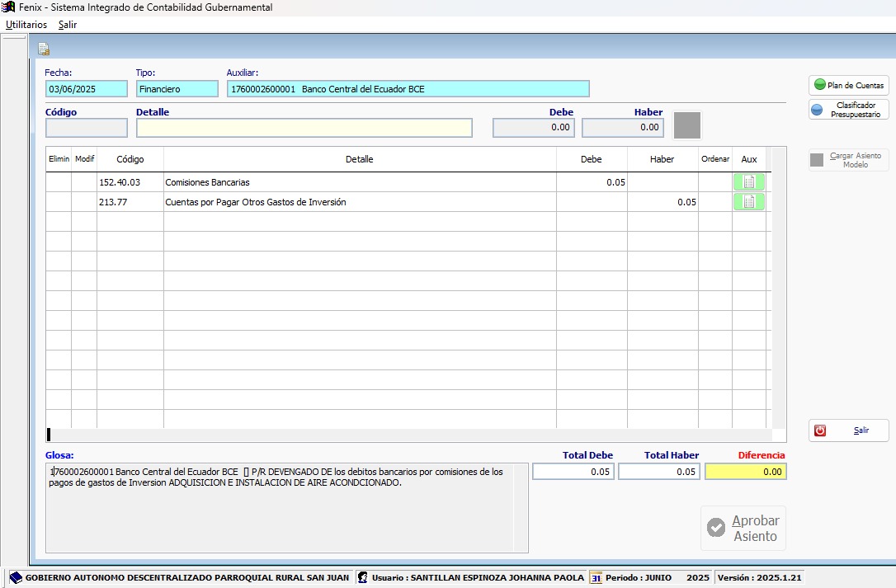896x588 pixels.
Task: Open auxiliary details for Cuentas por Pagar row
Action: [x=748, y=202]
